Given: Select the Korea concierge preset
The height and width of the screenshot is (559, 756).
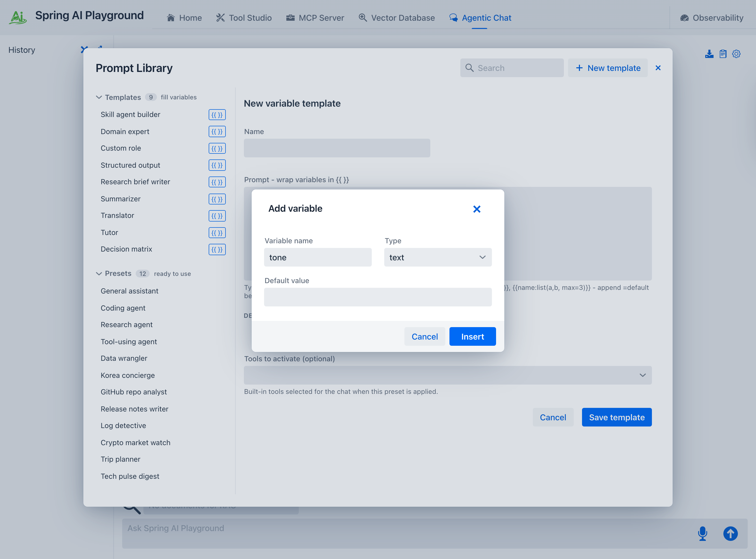Looking at the screenshot, I should point(128,375).
